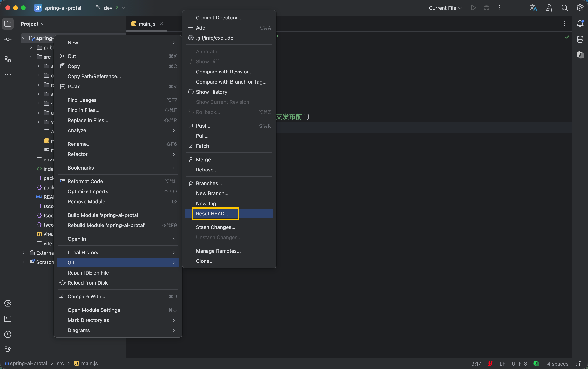Choose Stash Changes... menu item
Viewport: 588px width, 369px height.
click(215, 227)
